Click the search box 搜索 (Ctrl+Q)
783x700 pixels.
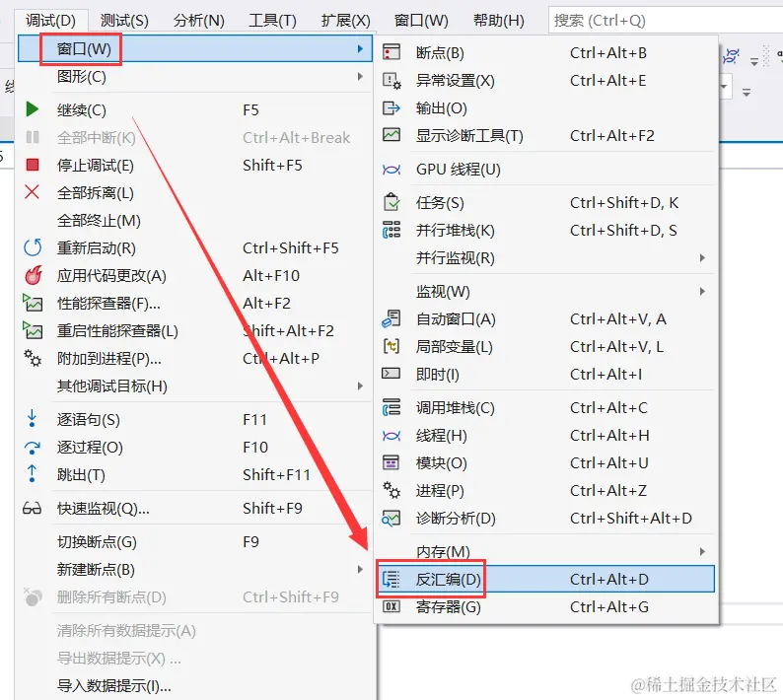click(x=666, y=21)
